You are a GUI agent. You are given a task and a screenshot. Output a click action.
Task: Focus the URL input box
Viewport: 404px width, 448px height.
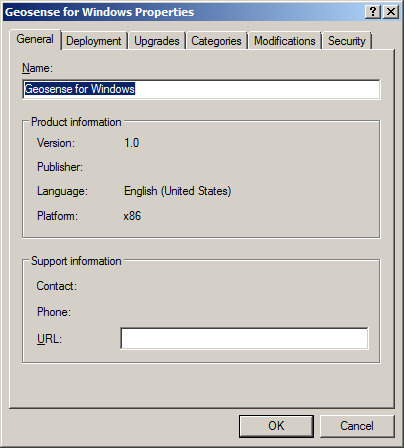pyautogui.click(x=244, y=338)
